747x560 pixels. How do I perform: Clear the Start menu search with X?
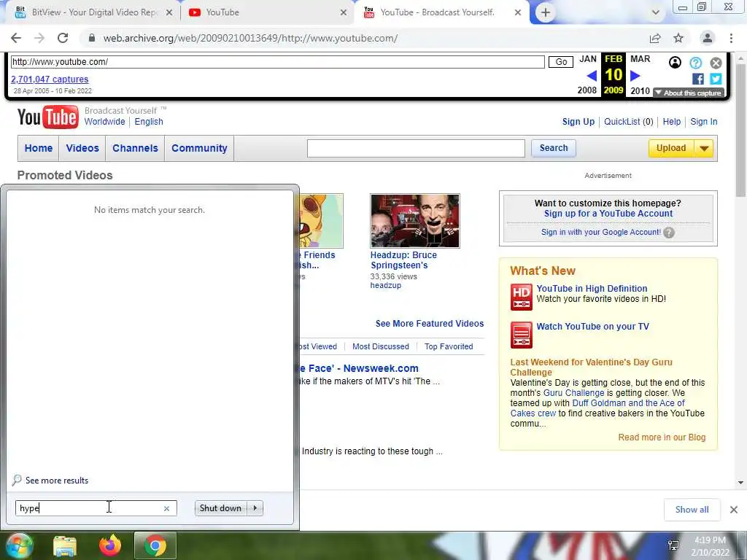pos(166,508)
